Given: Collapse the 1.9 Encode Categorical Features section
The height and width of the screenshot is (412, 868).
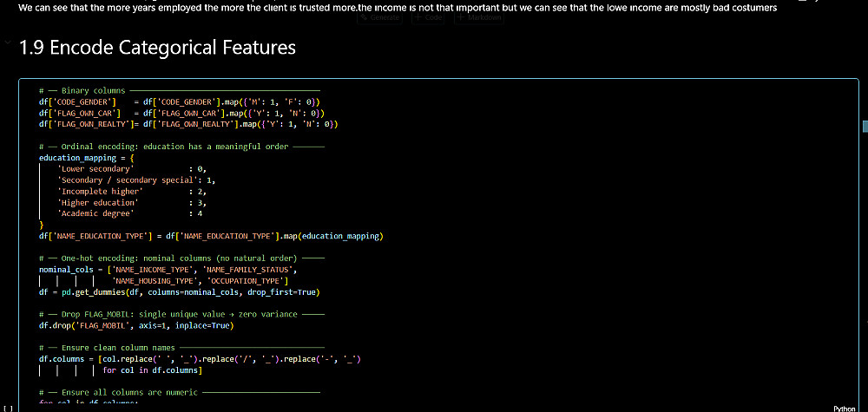Looking at the screenshot, I should click(8, 43).
